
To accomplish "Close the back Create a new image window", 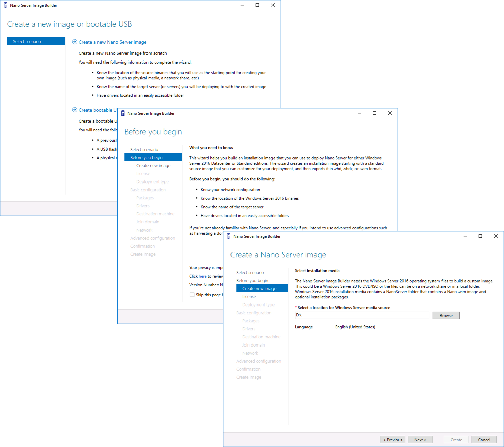I will coord(272,5).
